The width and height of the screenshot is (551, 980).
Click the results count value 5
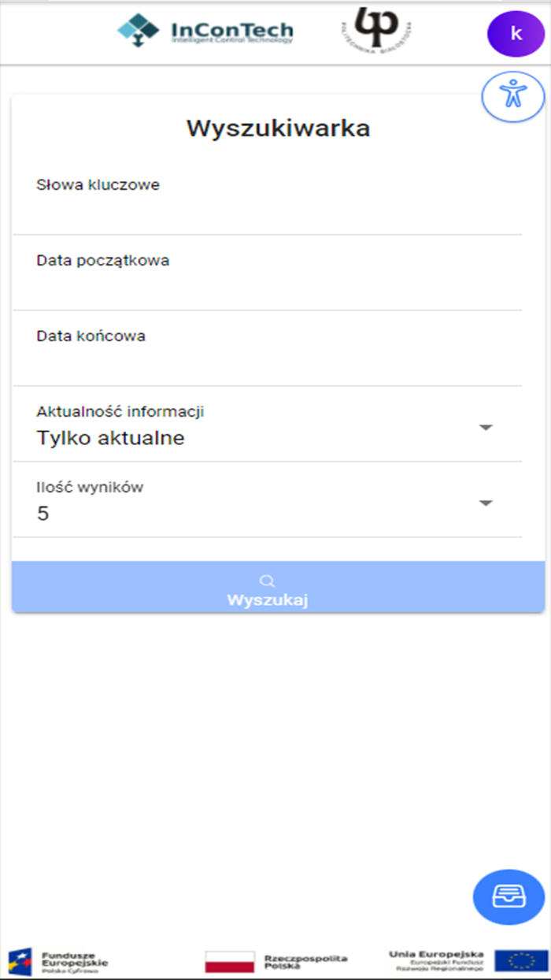44,513
